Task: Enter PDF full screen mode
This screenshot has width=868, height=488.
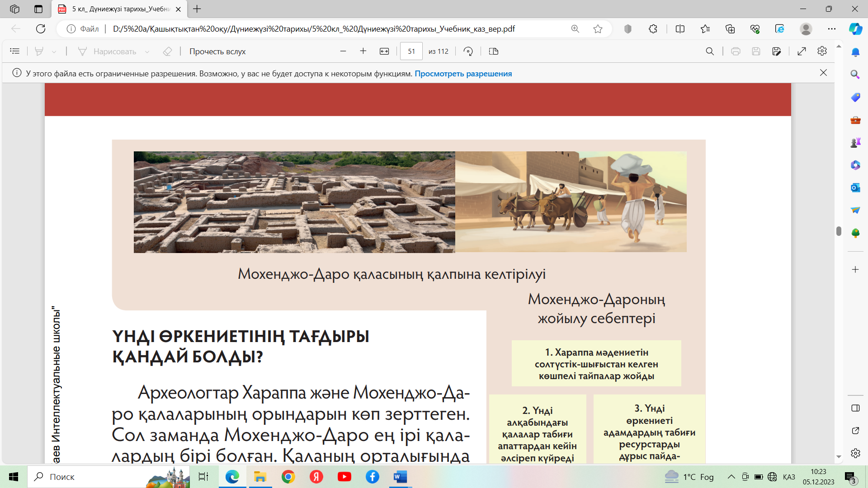Action: tap(802, 52)
